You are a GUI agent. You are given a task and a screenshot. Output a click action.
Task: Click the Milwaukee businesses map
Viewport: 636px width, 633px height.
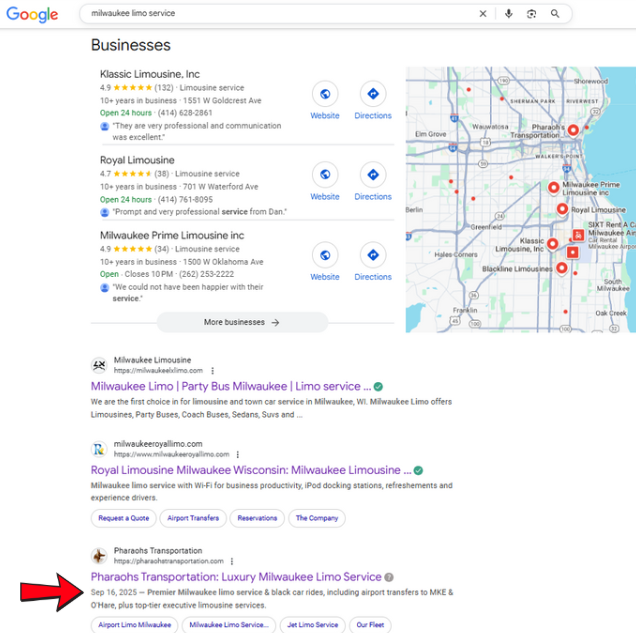(520, 200)
